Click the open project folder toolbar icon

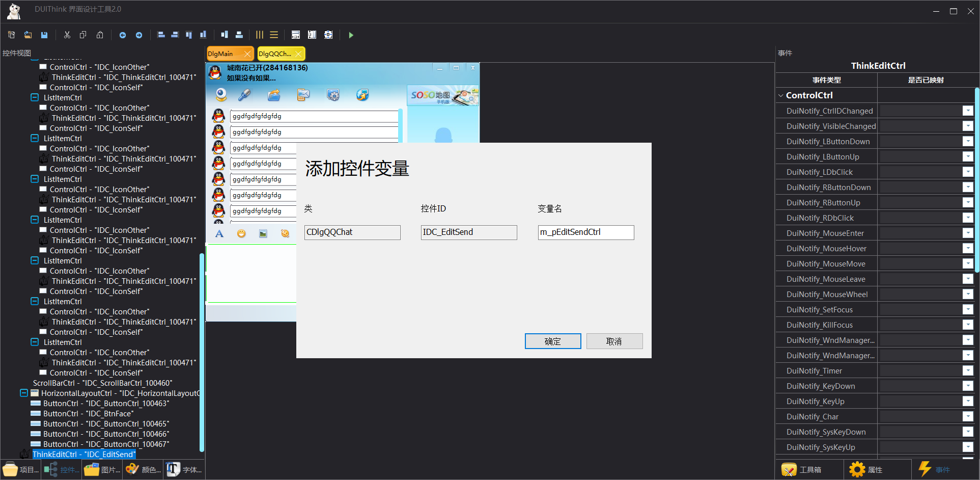[28, 35]
